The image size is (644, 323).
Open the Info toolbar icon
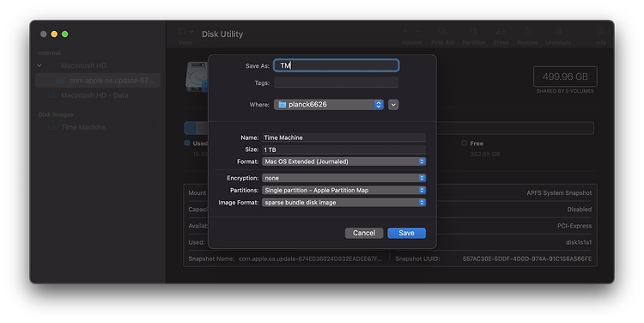(600, 32)
